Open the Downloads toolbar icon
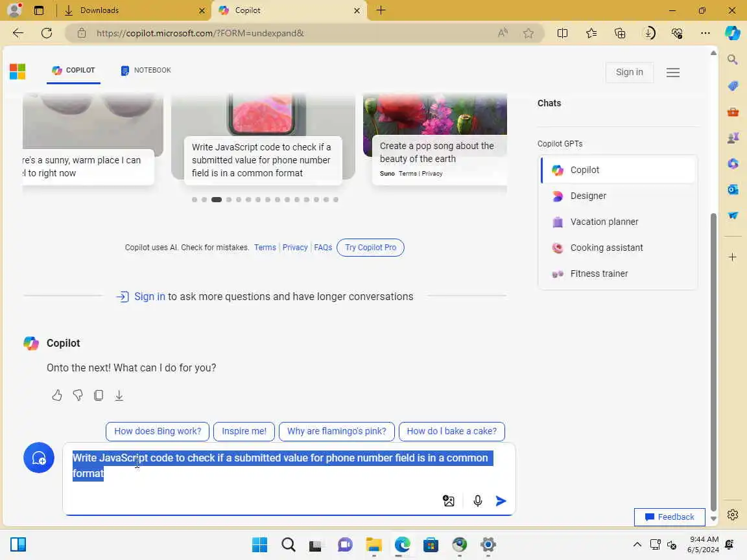Viewport: 747px width, 560px height. tap(648, 33)
